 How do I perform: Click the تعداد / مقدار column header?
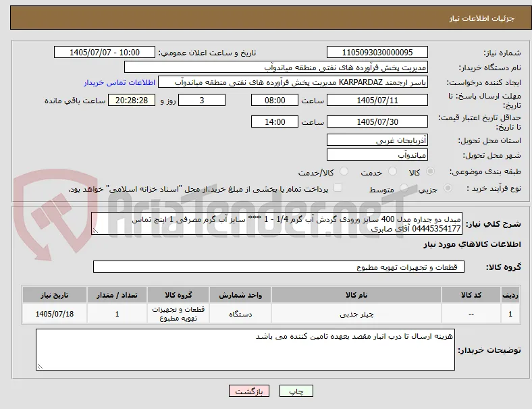pyautogui.click(x=117, y=295)
